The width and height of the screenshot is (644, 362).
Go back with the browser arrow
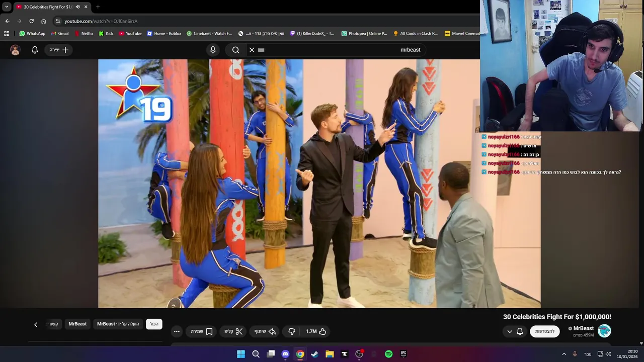click(7, 21)
